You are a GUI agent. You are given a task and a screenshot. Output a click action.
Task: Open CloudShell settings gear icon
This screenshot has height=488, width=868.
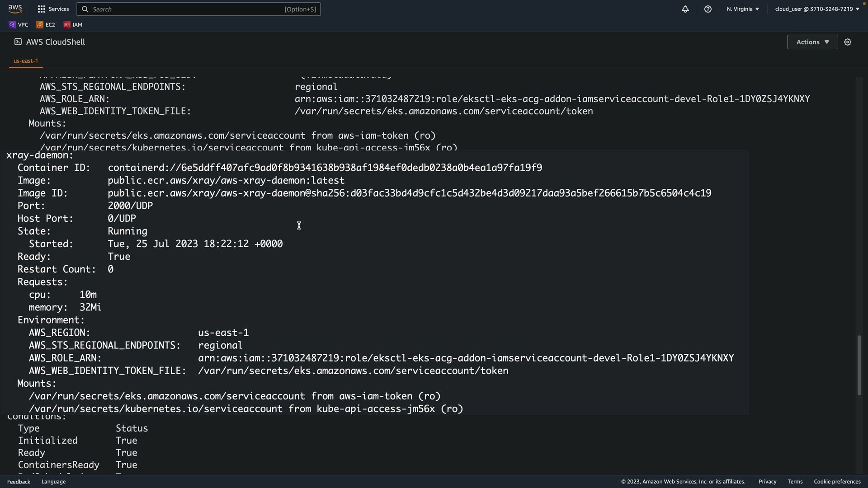(848, 42)
